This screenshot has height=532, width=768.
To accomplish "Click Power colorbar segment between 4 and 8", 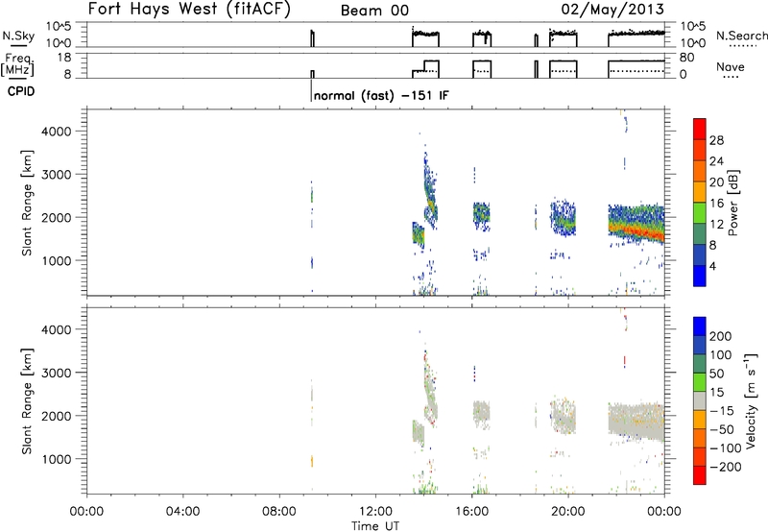I will pyautogui.click(x=700, y=254).
